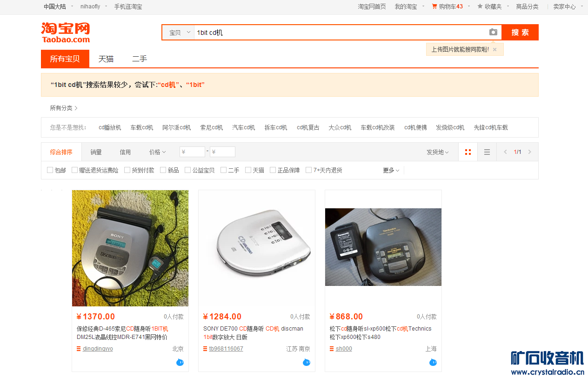Switch to grid view layout icon

click(x=468, y=152)
